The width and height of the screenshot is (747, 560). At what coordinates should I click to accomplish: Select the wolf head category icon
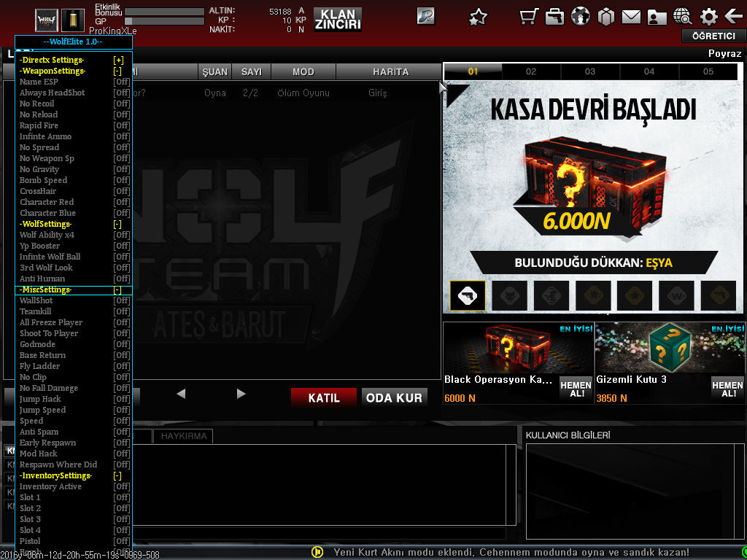point(509,295)
